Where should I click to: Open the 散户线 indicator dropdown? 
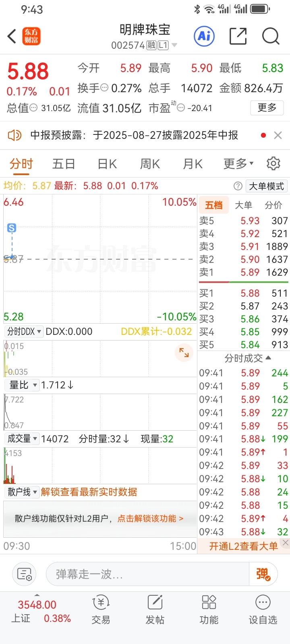(x=23, y=492)
